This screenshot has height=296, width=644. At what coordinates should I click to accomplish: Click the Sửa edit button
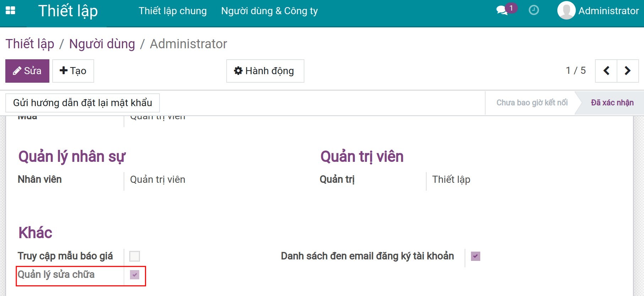click(27, 71)
